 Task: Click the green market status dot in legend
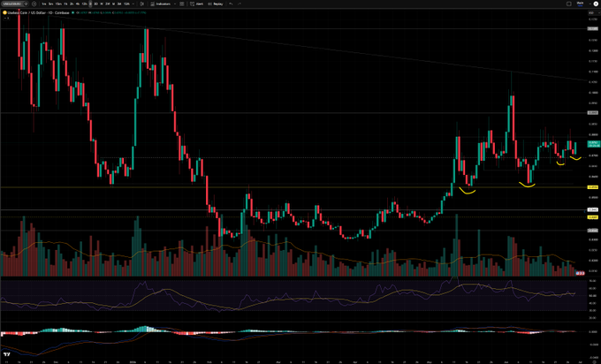coord(72,12)
